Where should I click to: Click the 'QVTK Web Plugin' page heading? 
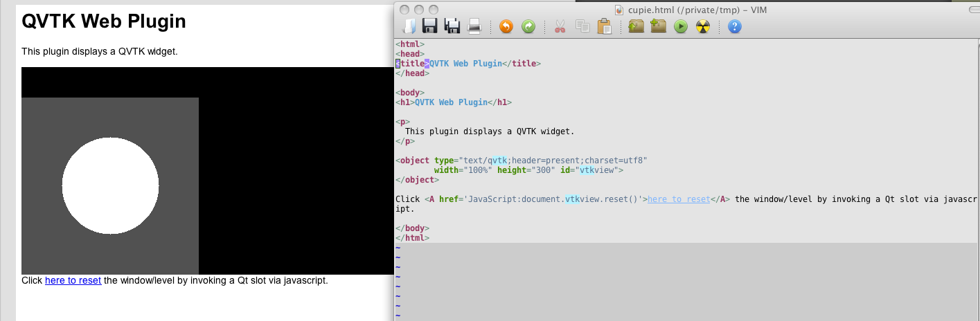point(104,21)
